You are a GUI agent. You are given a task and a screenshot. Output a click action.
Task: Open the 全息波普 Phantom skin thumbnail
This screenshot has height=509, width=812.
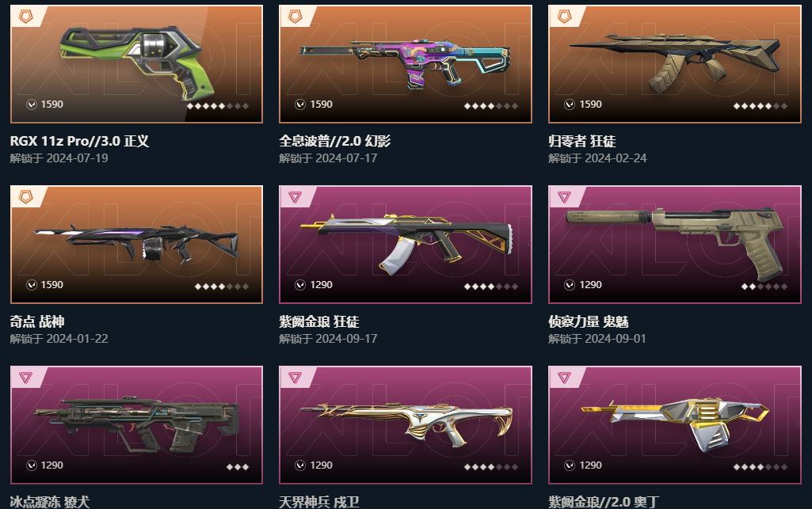point(406,63)
